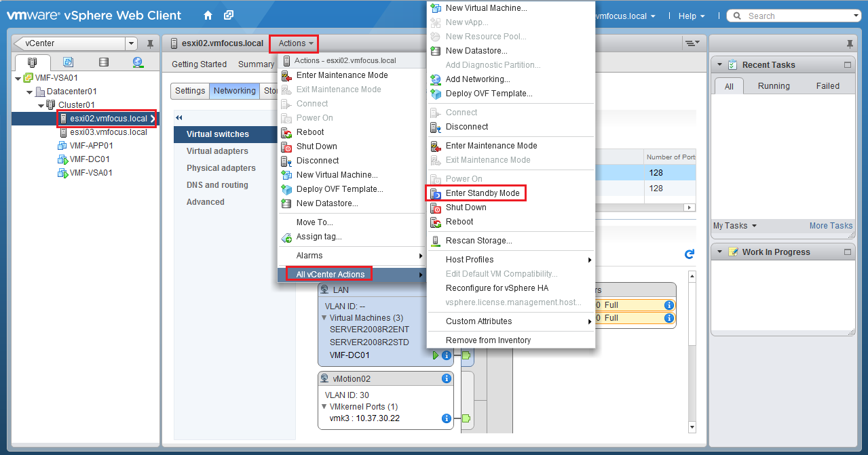Click the info icon next to vMotion02
The image size is (868, 455).
[x=447, y=378]
